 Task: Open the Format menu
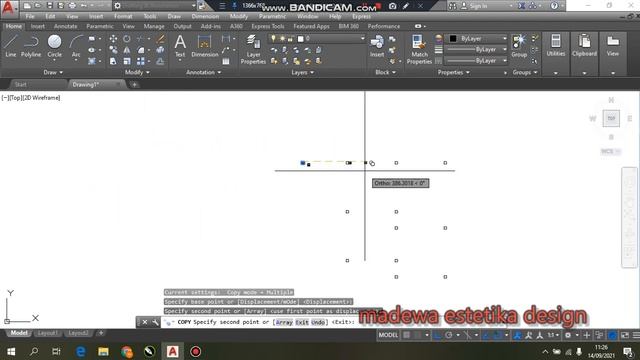(123, 16)
